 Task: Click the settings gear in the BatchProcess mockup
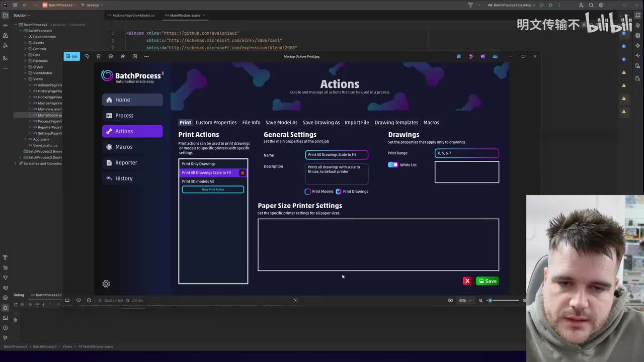(106, 284)
